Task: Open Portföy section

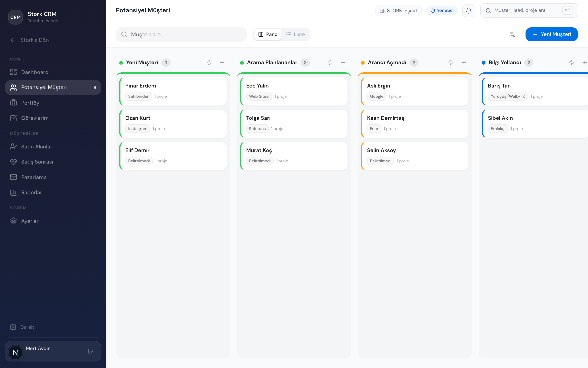Action: (x=53, y=103)
